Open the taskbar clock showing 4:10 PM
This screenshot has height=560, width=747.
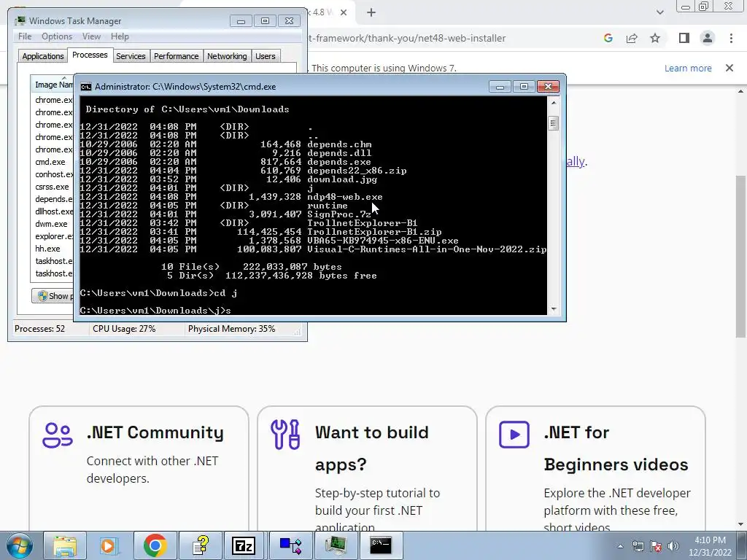pyautogui.click(x=710, y=546)
